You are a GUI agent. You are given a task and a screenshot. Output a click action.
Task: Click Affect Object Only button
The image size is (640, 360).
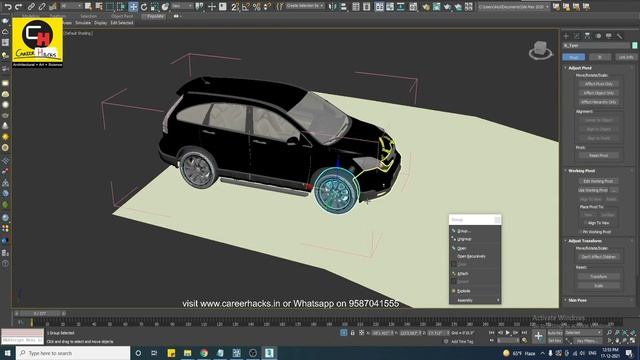pos(598,93)
